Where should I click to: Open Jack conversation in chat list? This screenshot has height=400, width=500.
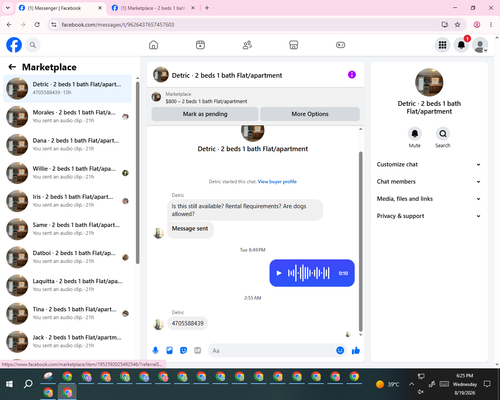[x=67, y=341]
